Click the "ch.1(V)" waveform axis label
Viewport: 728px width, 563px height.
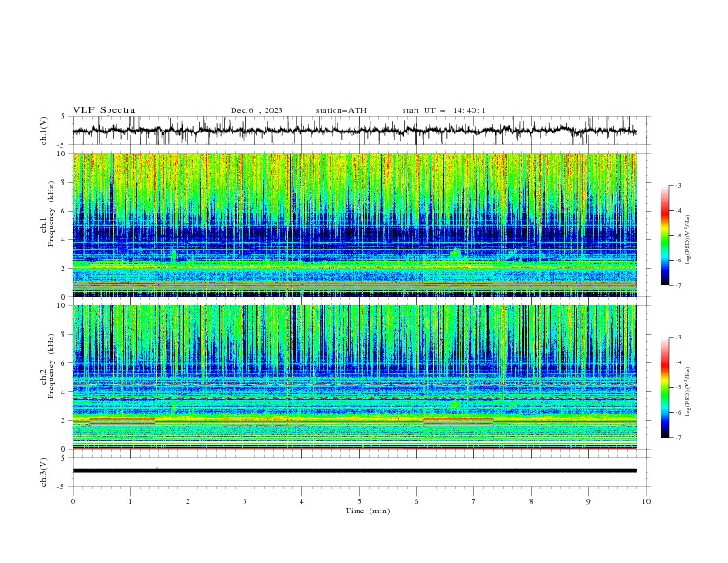[44, 131]
